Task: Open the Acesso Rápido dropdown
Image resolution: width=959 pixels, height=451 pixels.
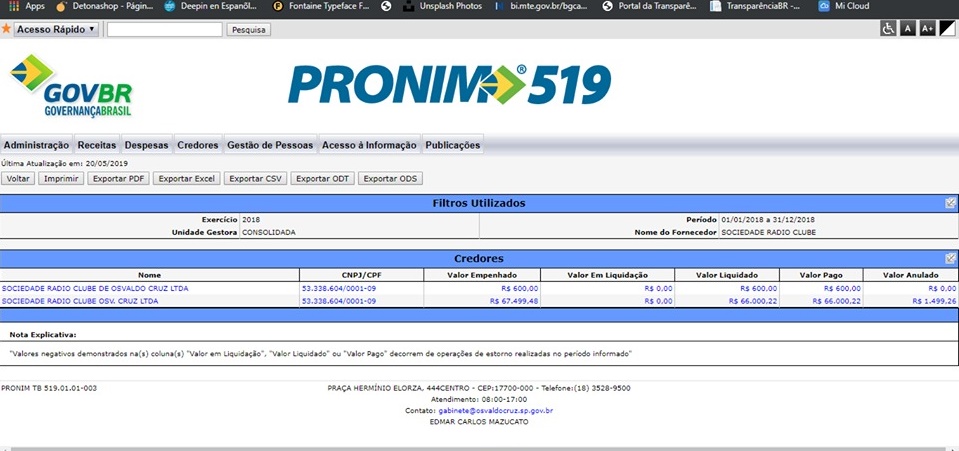Action: 56,30
